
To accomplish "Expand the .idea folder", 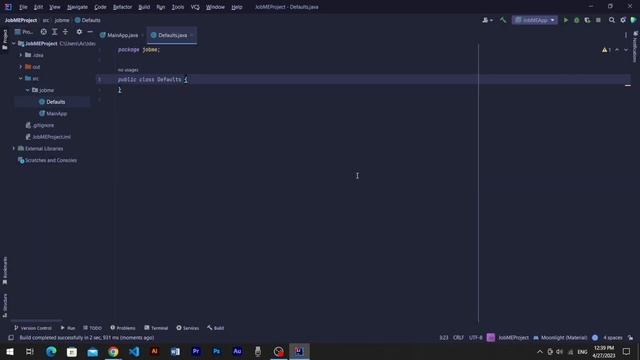I will (x=21, y=55).
